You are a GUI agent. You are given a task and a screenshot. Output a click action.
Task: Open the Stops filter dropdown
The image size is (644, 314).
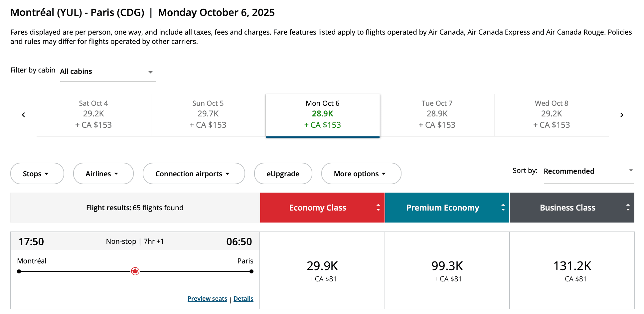[37, 173]
